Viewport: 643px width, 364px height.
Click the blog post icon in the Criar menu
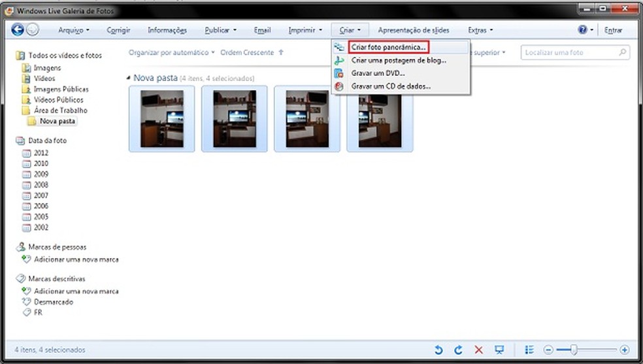(x=338, y=60)
